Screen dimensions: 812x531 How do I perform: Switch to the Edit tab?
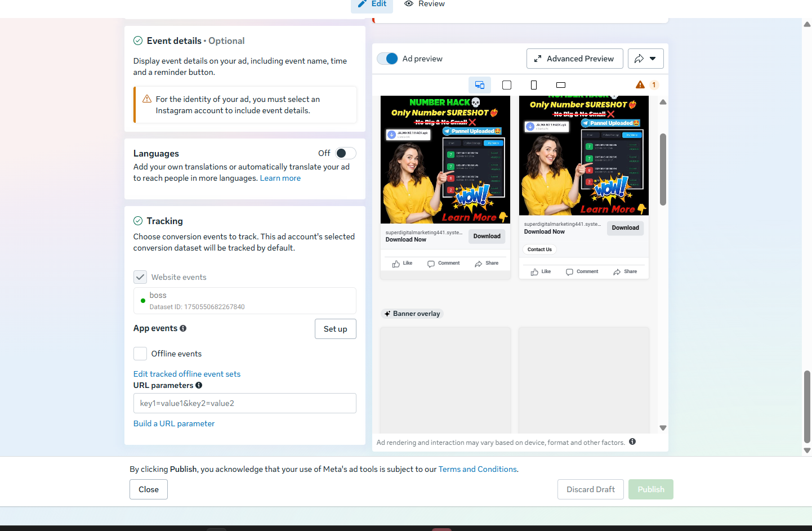coord(372,4)
